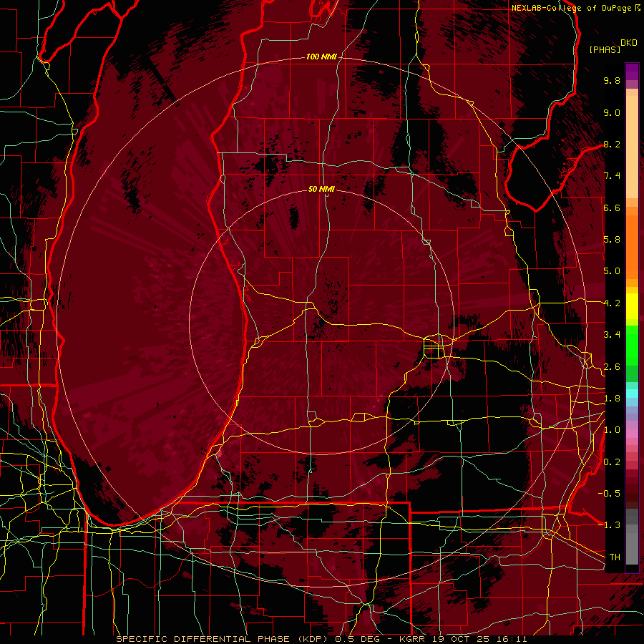
Task: Click the 19 OCT 25 date text
Action: pyautogui.click(x=462, y=639)
